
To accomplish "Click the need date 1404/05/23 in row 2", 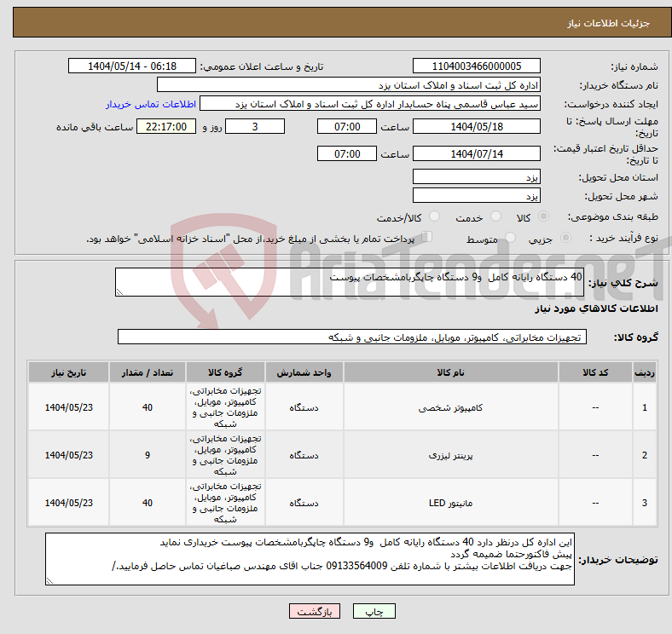I will pyautogui.click(x=68, y=455).
